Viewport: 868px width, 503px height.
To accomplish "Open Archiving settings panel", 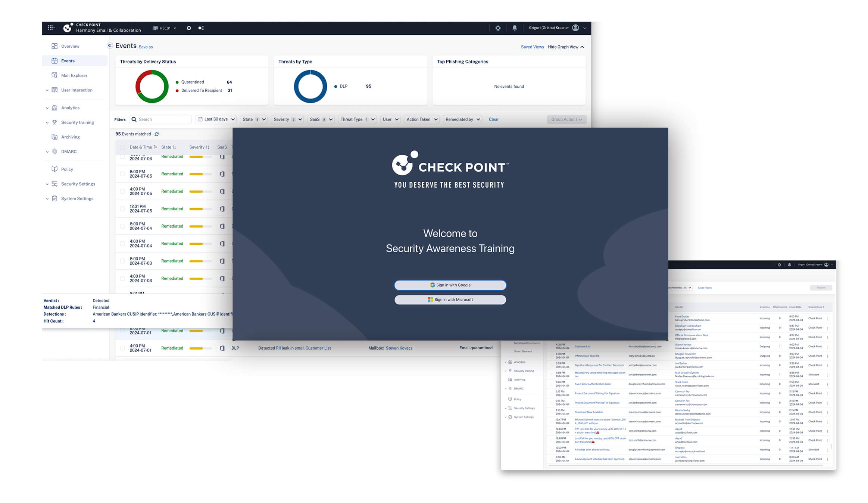I will pyautogui.click(x=71, y=137).
